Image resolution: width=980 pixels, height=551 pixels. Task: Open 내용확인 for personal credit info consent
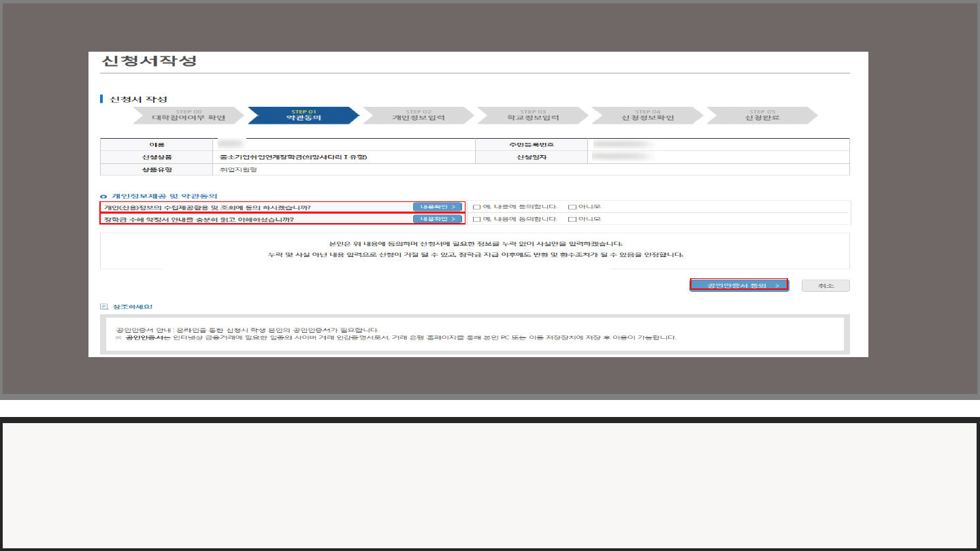pos(438,207)
